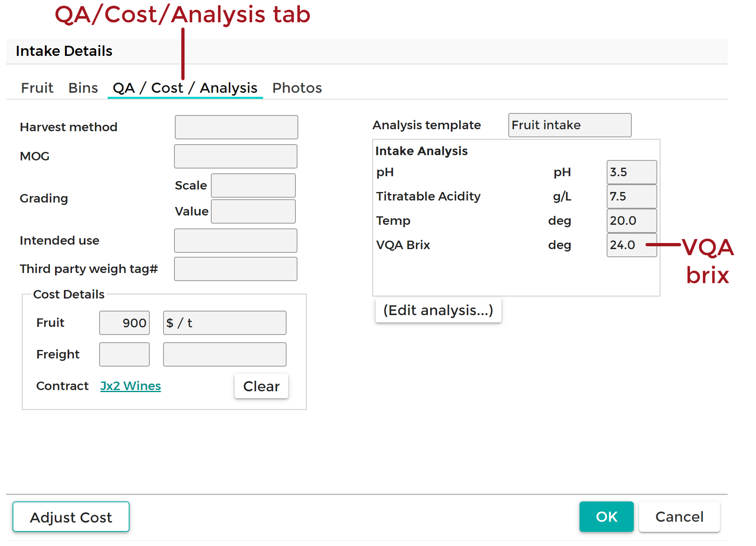Click the Cancel button
Screen dimensions: 756x546
tap(679, 516)
